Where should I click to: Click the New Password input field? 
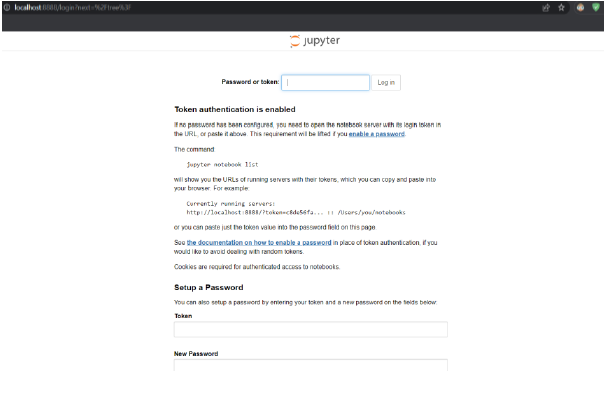pyautogui.click(x=311, y=365)
